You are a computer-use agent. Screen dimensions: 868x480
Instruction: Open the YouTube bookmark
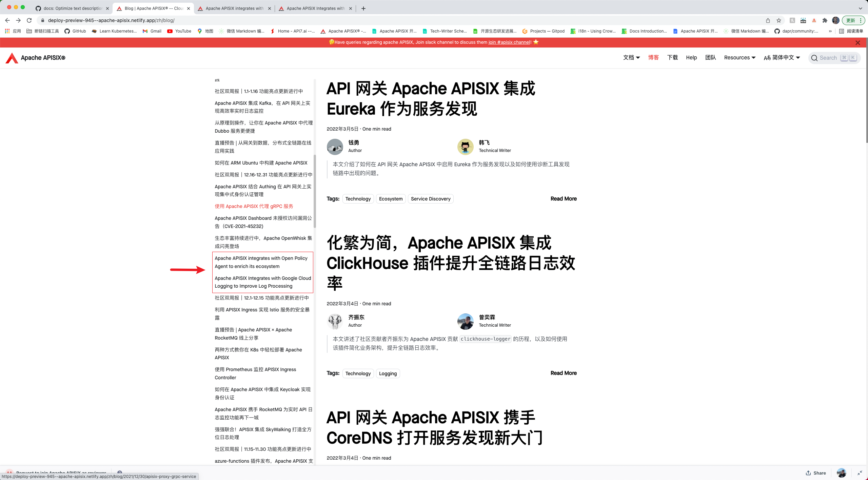click(x=179, y=31)
